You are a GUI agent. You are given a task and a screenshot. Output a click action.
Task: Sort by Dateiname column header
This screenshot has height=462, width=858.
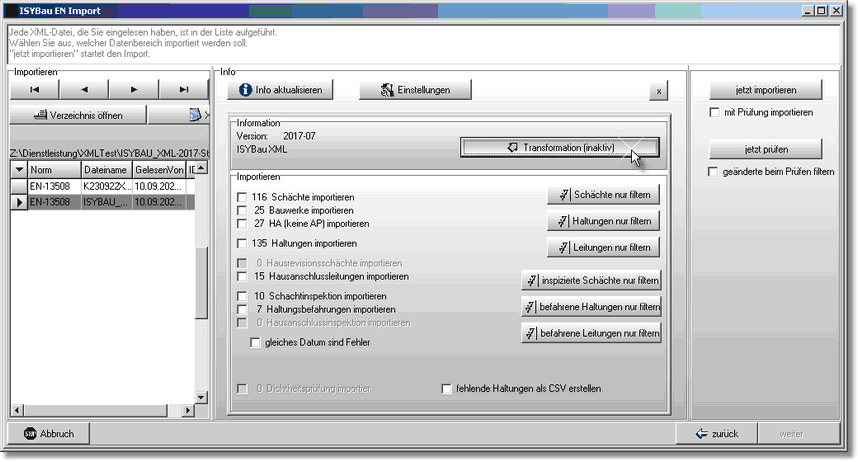(x=107, y=170)
